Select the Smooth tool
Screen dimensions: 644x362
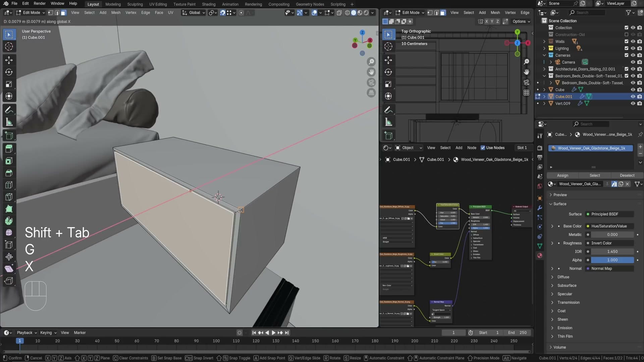[x=9, y=233]
